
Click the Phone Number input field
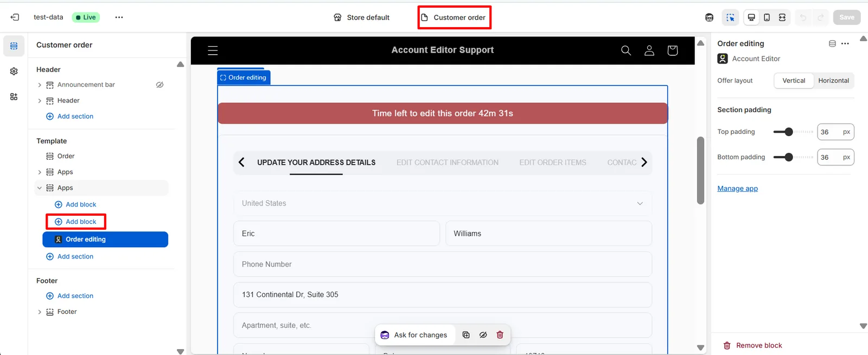point(443,264)
